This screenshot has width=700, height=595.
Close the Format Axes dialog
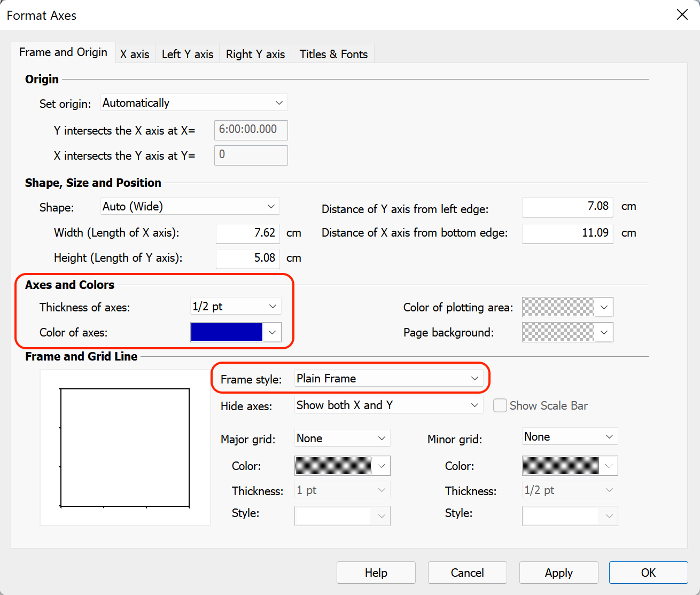click(682, 15)
